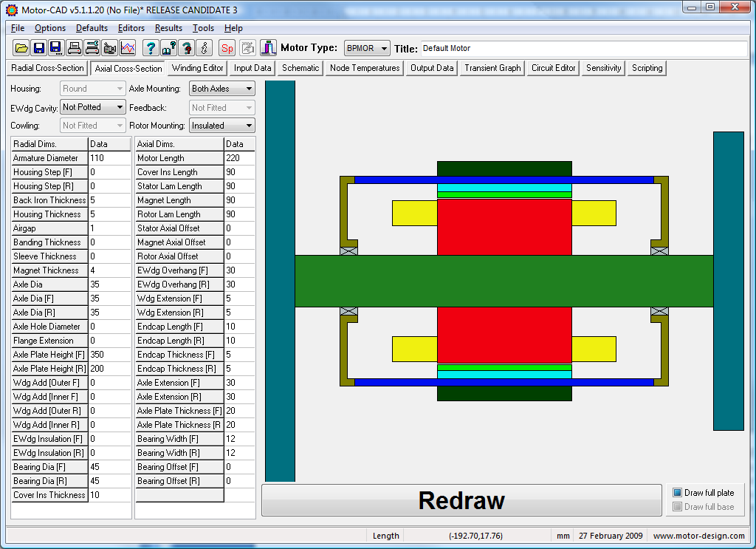
Task: Open the line graph toolbar icon
Action: click(128, 48)
